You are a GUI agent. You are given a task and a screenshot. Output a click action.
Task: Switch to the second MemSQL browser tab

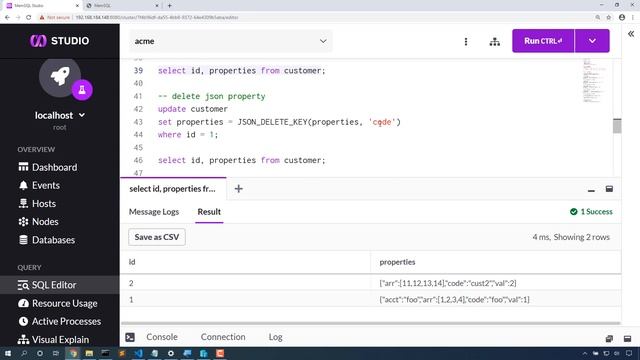[122, 6]
